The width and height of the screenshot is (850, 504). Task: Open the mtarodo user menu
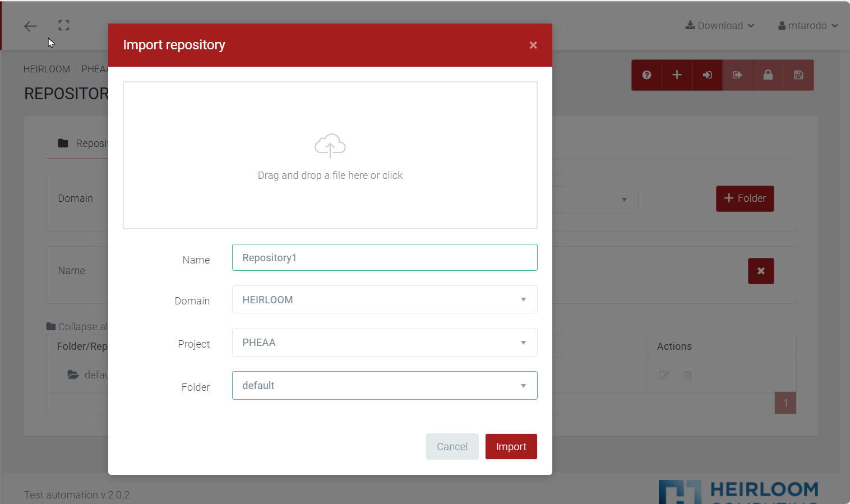[x=808, y=25]
